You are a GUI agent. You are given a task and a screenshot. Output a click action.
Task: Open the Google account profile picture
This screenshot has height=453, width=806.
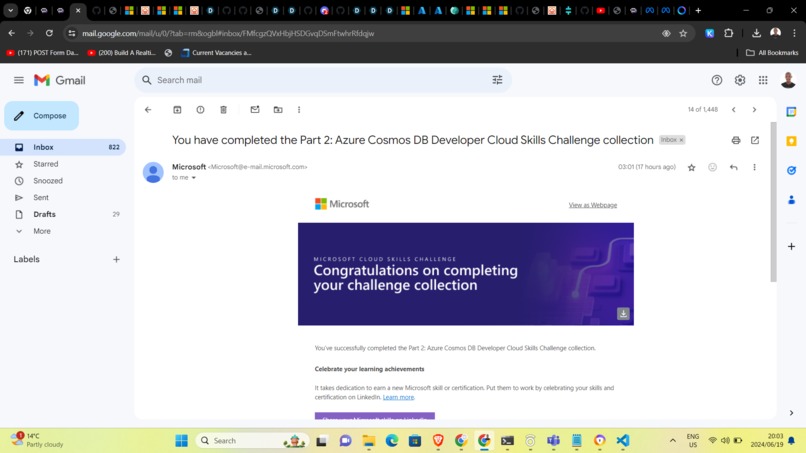[788, 80]
